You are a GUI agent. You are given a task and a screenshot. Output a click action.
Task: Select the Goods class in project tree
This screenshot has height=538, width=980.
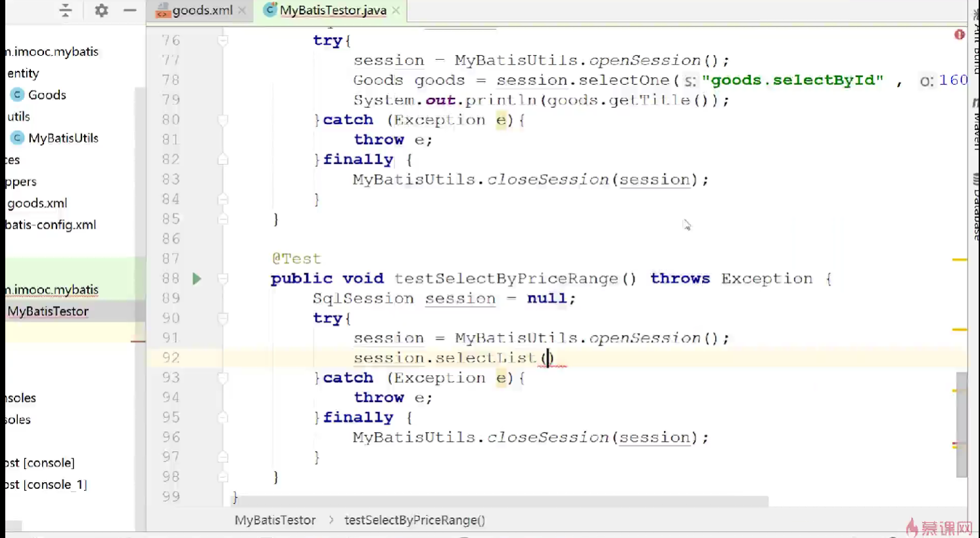coord(47,95)
